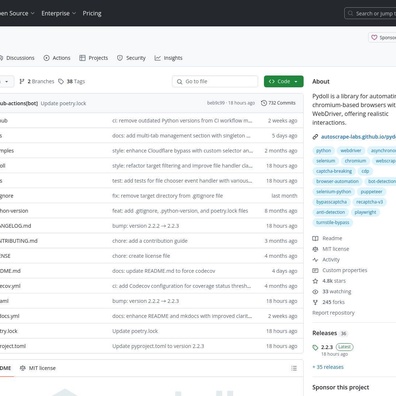Viewport: 396px width, 396px height.
Task: Open the Insights tab
Action: pyautogui.click(x=168, y=58)
